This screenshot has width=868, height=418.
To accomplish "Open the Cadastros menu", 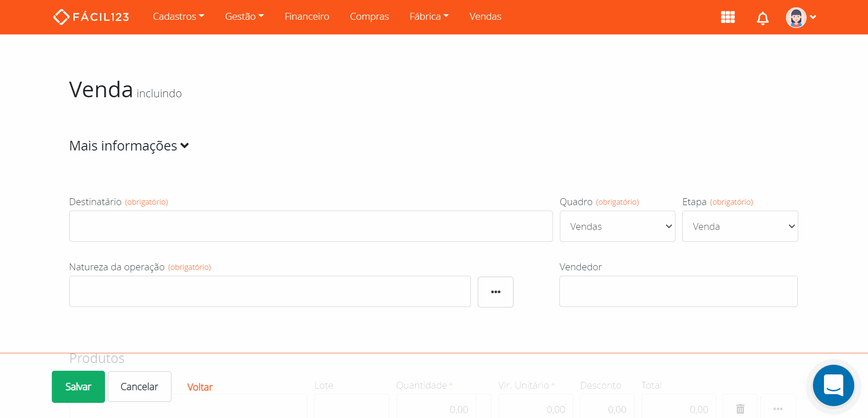I will [x=178, y=17].
